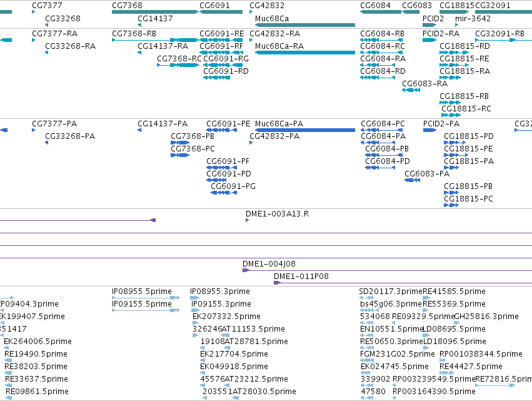
Task: Click the EK207332.5prime EST label
Action: (227, 317)
